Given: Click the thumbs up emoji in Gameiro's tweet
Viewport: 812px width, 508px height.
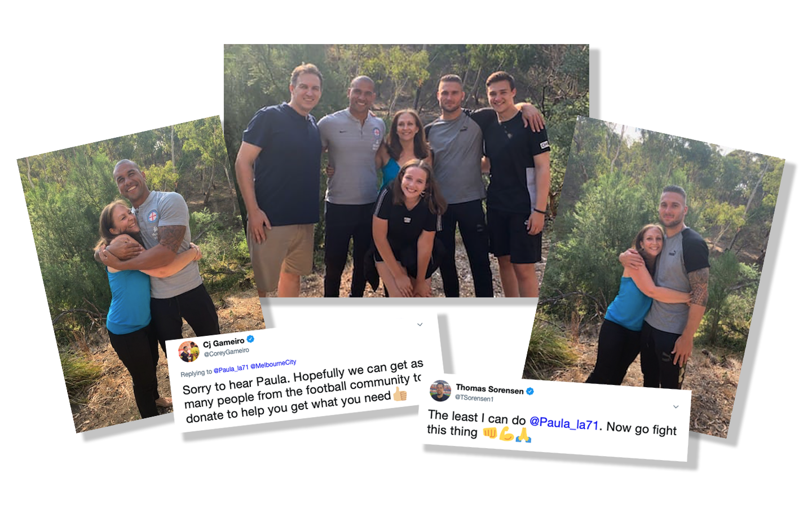Looking at the screenshot, I should (x=400, y=393).
